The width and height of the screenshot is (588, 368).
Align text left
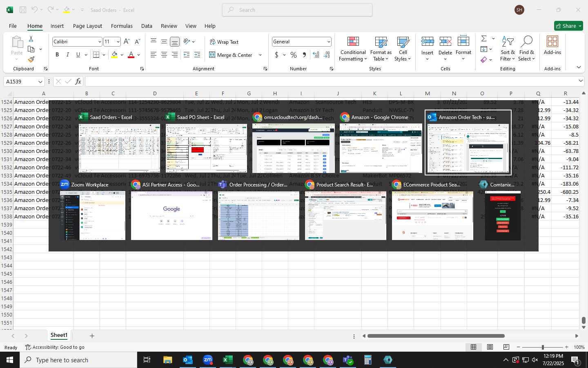154,55
